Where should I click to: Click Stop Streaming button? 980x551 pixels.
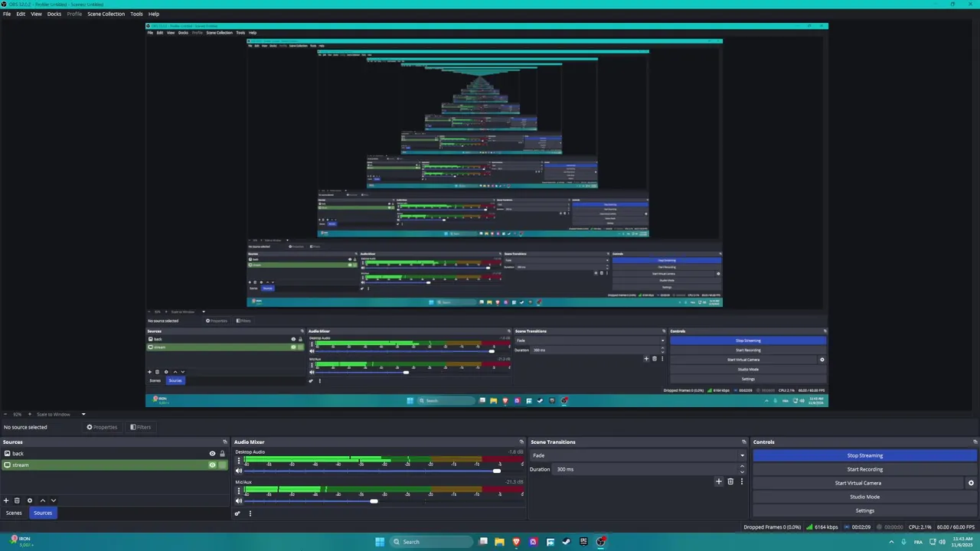point(865,455)
